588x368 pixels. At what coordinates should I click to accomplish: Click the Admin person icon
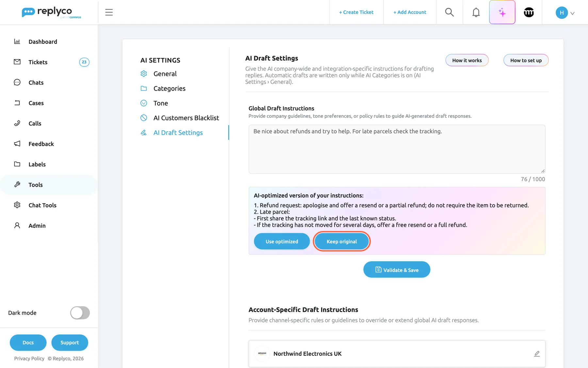(x=17, y=225)
